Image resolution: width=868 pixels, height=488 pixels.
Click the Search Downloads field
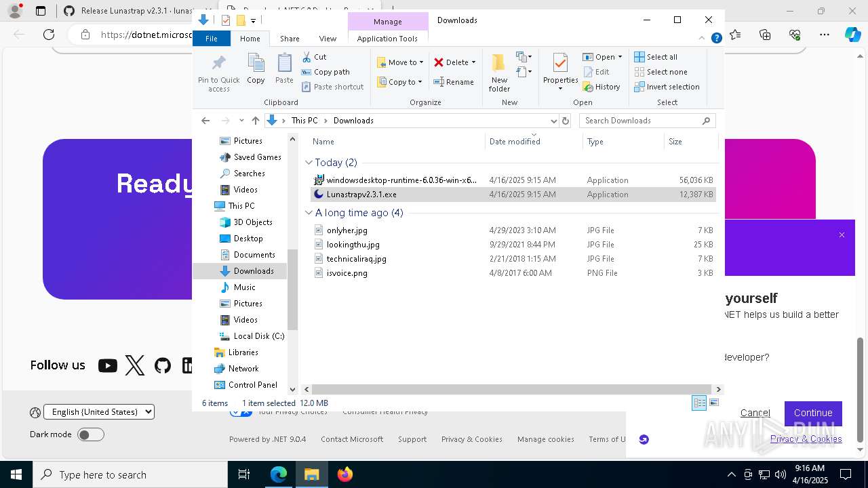pos(647,121)
